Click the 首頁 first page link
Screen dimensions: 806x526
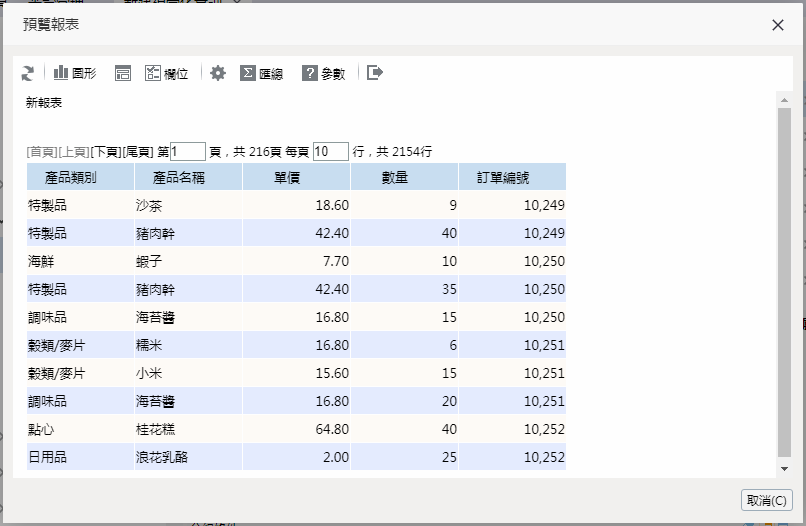(42, 152)
